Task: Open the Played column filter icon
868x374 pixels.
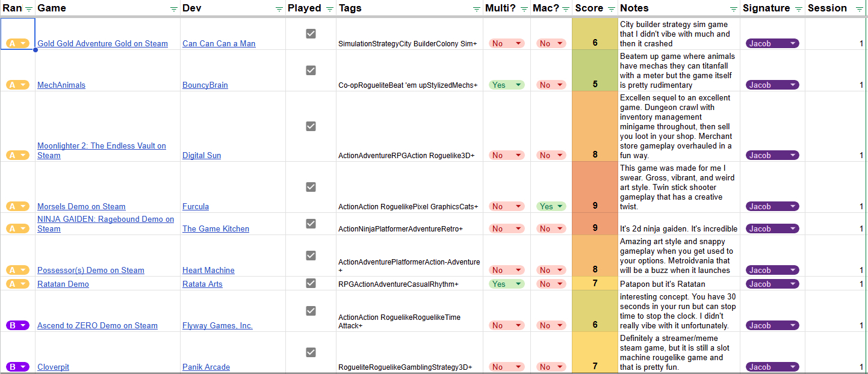Action: pyautogui.click(x=329, y=9)
